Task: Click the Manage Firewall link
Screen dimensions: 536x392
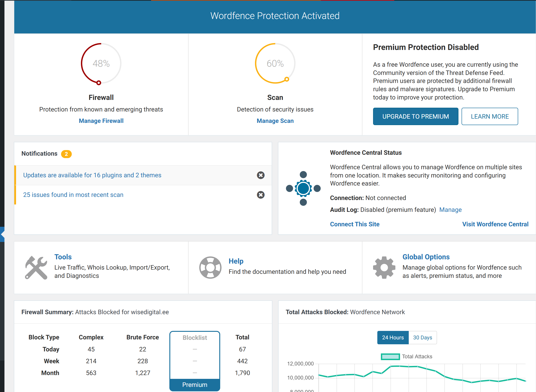Action: click(101, 121)
